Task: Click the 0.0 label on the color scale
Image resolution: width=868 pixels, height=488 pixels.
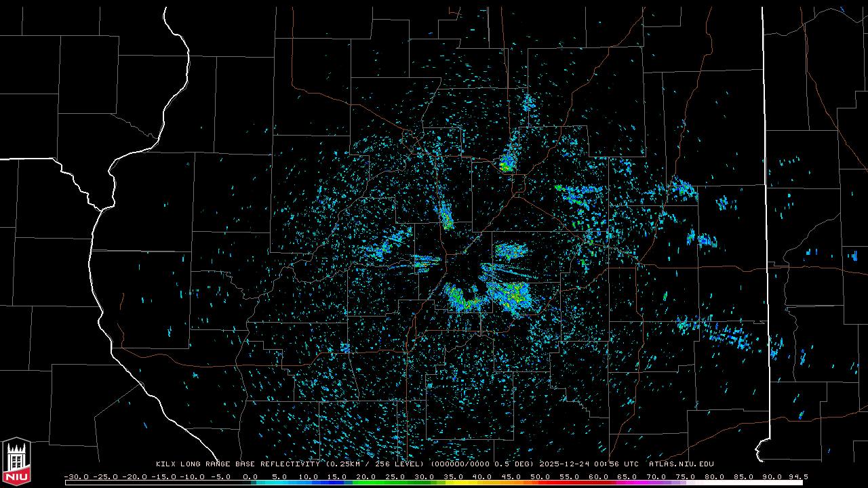Action: coord(250,476)
